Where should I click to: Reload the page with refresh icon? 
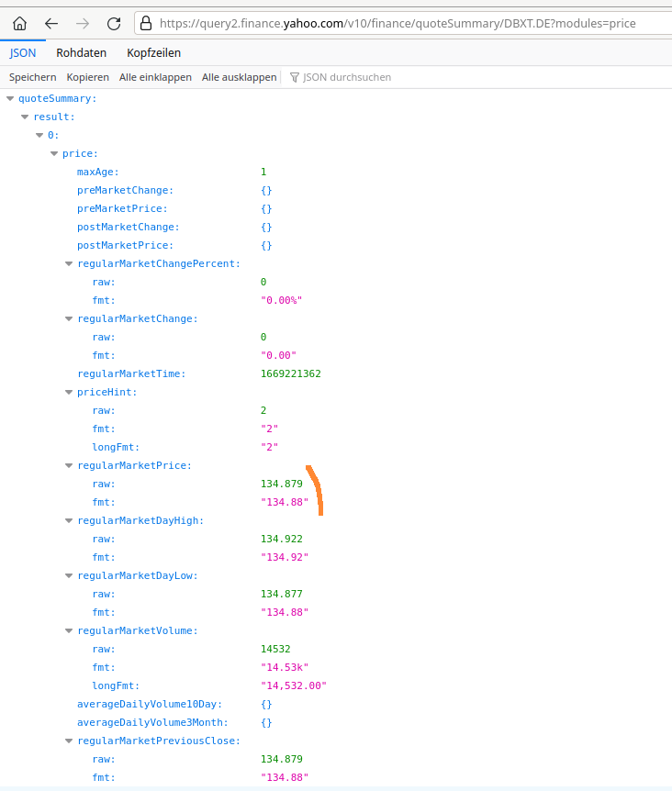[114, 23]
